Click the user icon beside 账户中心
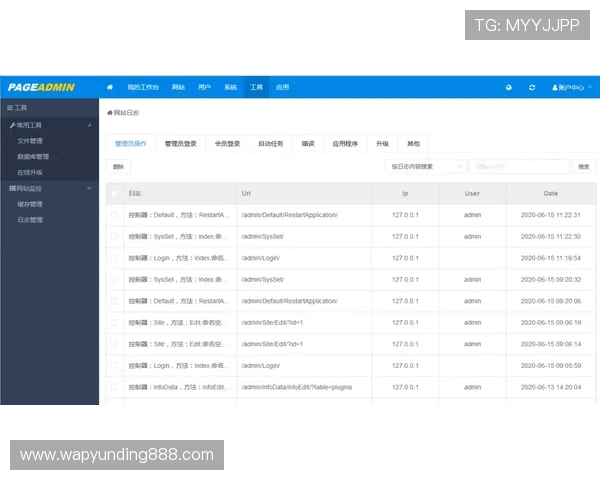Viewport: 600px width, 480px height. [555, 87]
